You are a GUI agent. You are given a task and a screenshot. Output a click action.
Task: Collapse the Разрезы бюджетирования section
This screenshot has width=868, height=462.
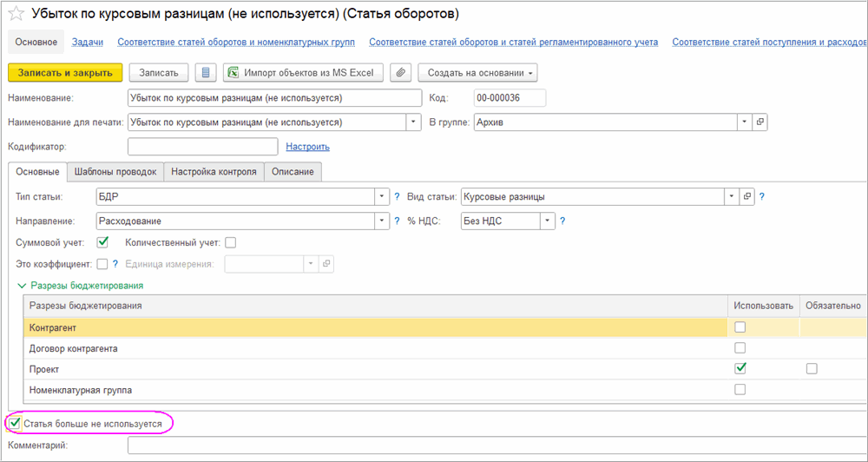tap(21, 285)
